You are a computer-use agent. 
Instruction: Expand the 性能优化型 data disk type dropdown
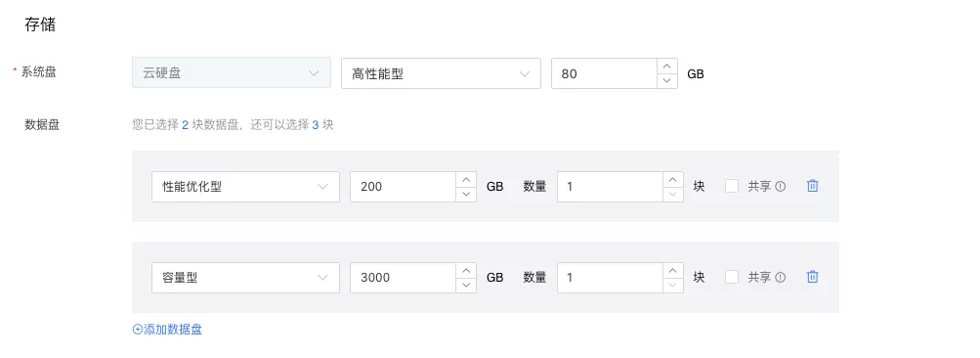[x=245, y=187]
